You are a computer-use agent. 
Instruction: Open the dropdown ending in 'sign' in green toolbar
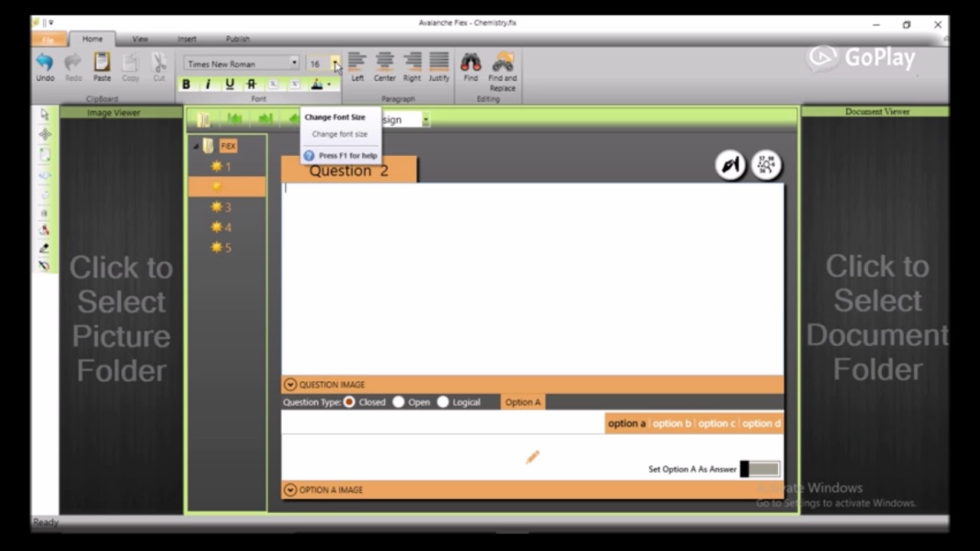426,119
